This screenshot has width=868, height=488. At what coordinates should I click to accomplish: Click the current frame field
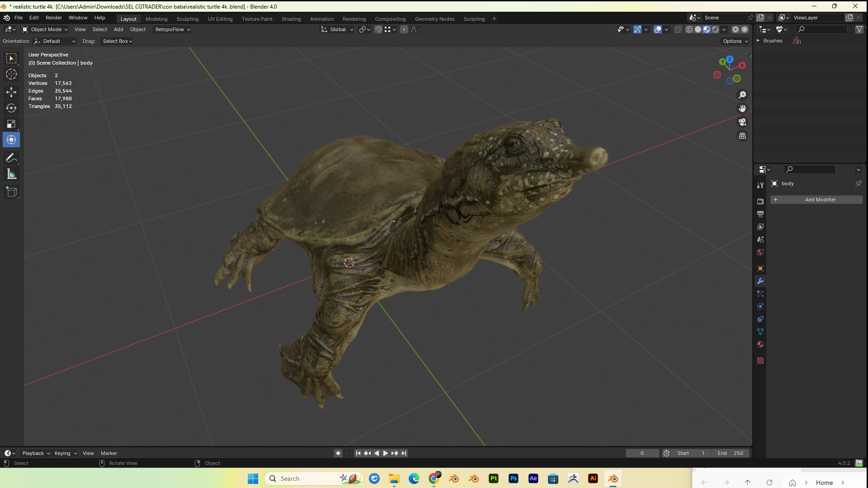pos(642,453)
